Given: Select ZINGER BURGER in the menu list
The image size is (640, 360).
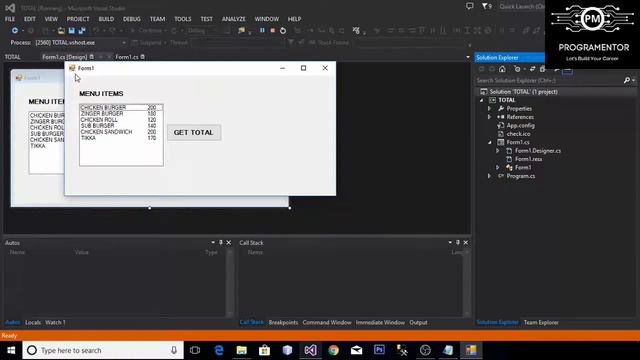Looking at the screenshot, I should pyautogui.click(x=121, y=113).
